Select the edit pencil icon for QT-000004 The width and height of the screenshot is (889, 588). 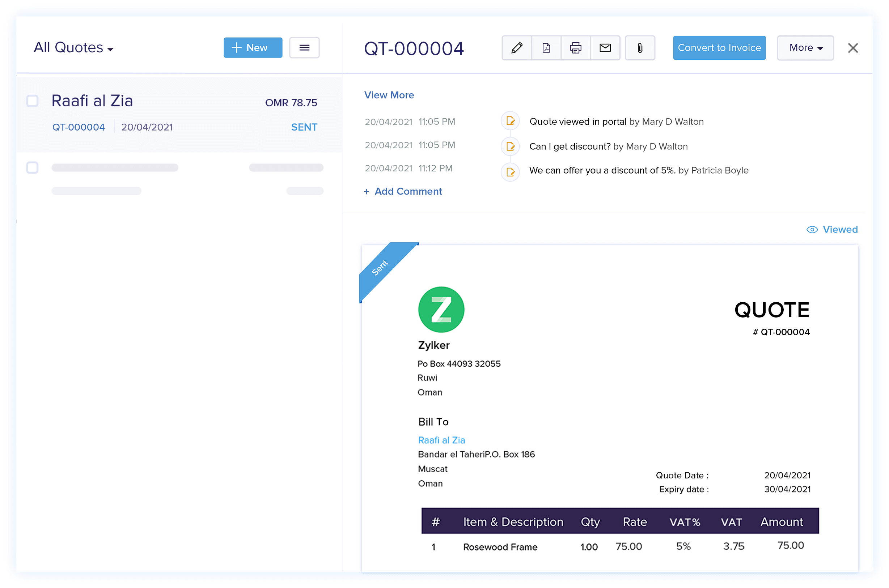pos(517,48)
